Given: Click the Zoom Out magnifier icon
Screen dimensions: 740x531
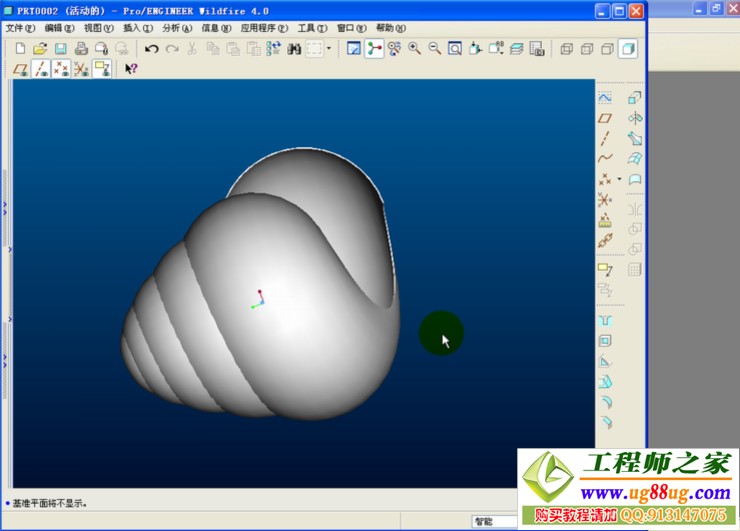Looking at the screenshot, I should pos(434,48).
